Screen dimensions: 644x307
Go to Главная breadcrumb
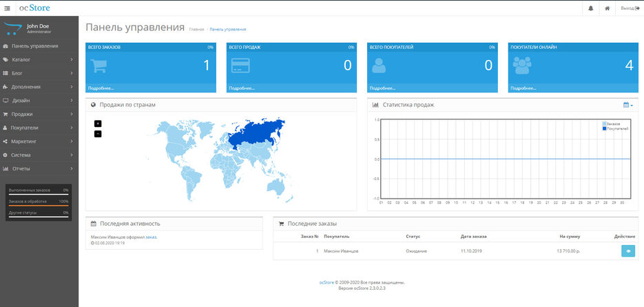[x=196, y=29]
